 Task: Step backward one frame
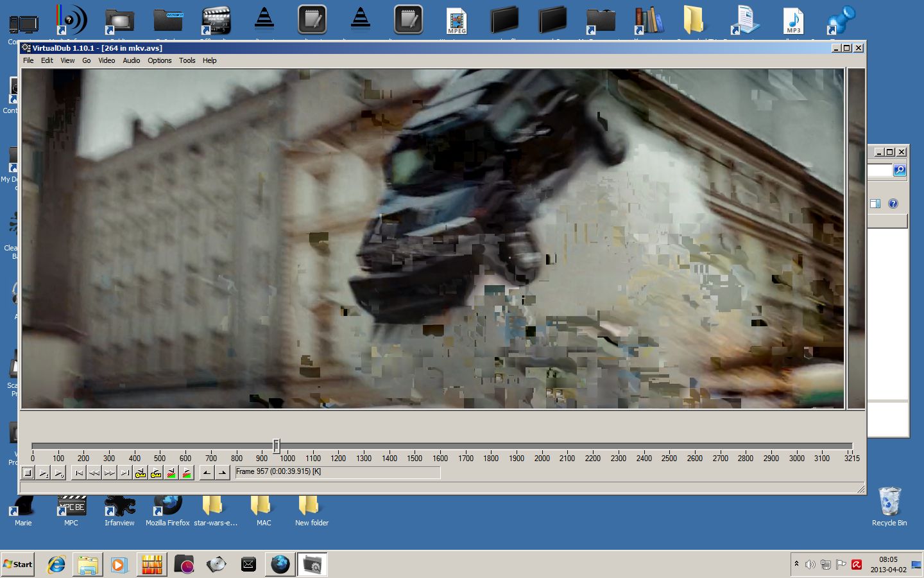pos(94,473)
